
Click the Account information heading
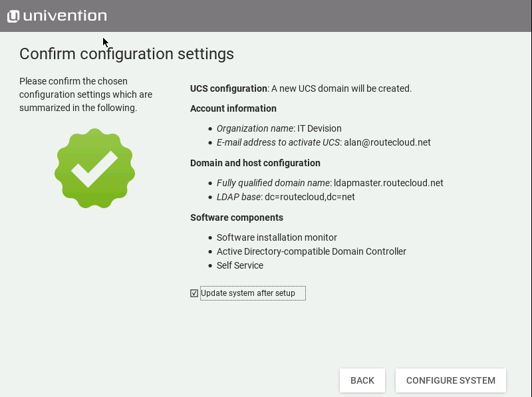pyautogui.click(x=233, y=108)
